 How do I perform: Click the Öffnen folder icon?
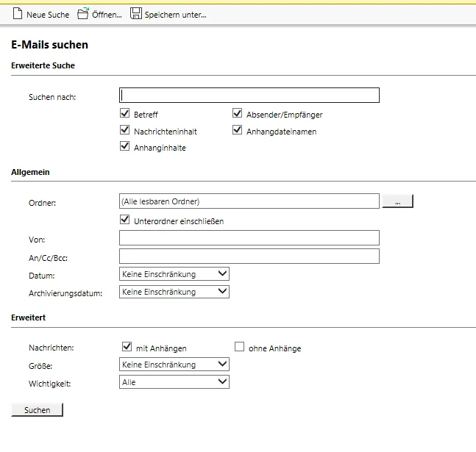click(82, 14)
